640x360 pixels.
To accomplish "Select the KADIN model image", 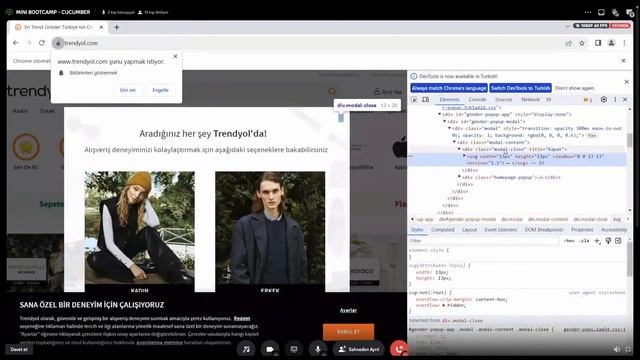I will point(140,227).
